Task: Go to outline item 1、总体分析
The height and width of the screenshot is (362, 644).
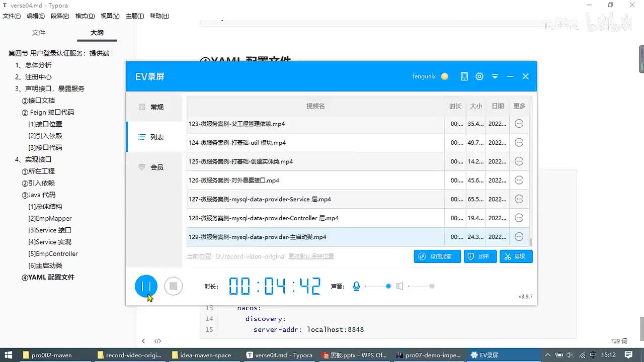Action: pos(34,65)
